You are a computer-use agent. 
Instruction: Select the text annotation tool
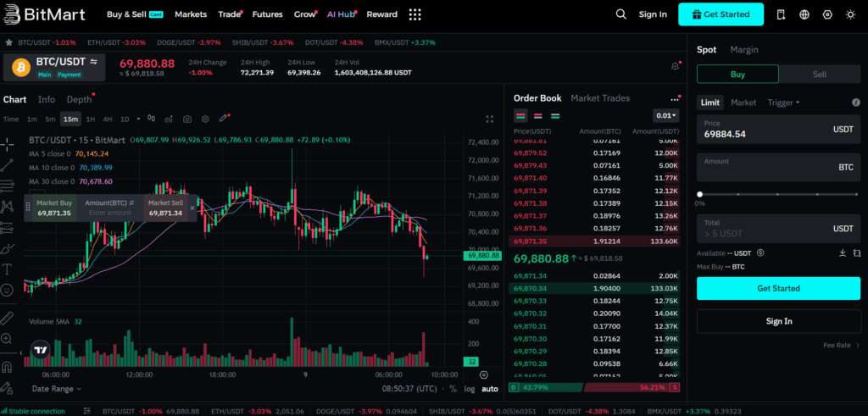coord(7,269)
